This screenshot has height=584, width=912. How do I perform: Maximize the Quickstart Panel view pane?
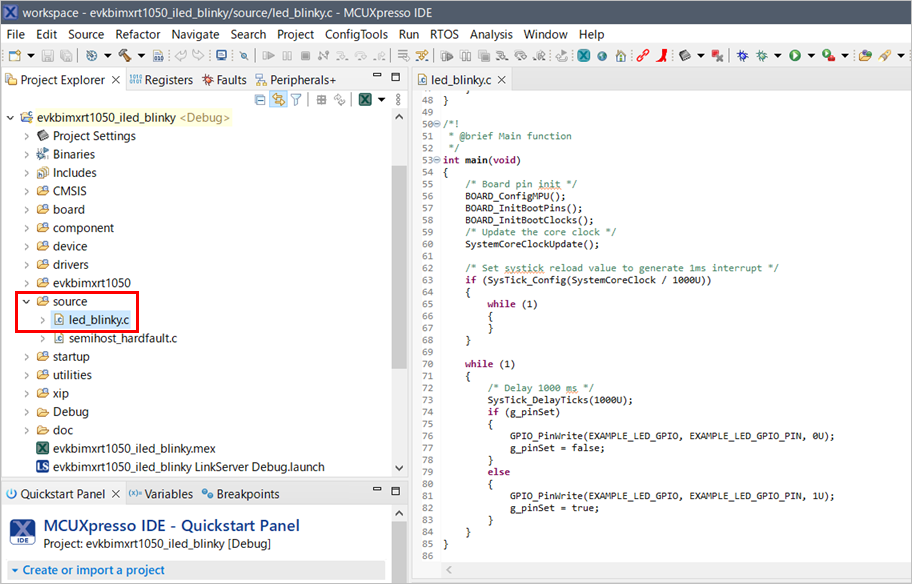(396, 491)
